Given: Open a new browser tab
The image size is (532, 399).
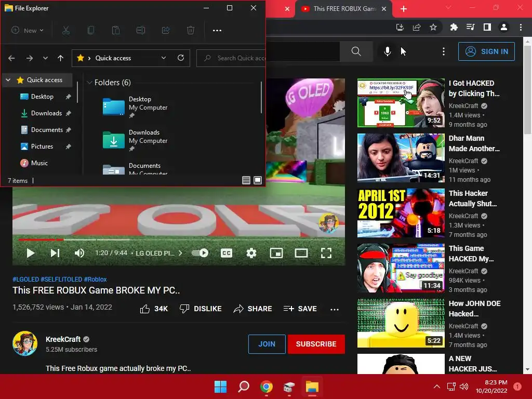Looking at the screenshot, I should [x=404, y=9].
